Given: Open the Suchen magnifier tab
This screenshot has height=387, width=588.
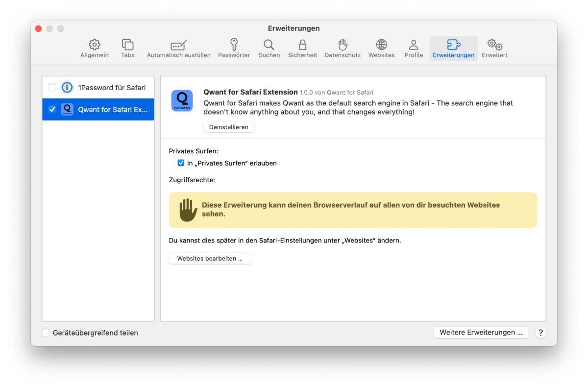Looking at the screenshot, I should (x=269, y=48).
